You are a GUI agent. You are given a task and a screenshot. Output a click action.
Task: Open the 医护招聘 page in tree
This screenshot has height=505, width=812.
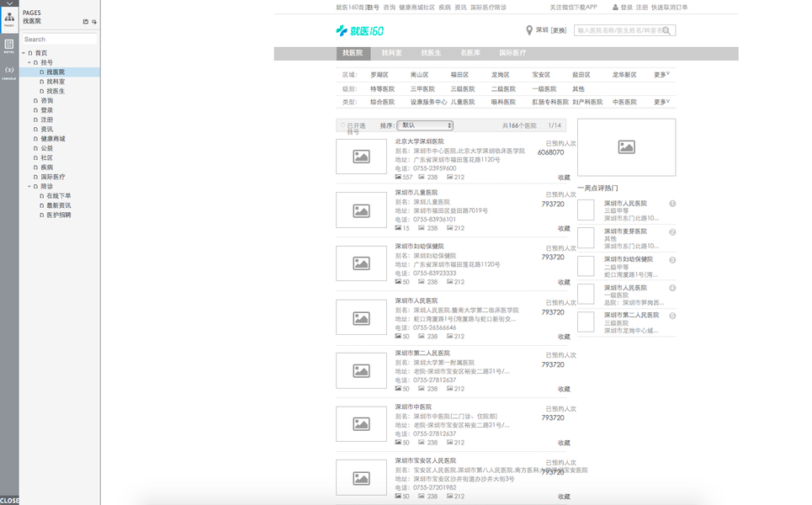click(x=59, y=215)
